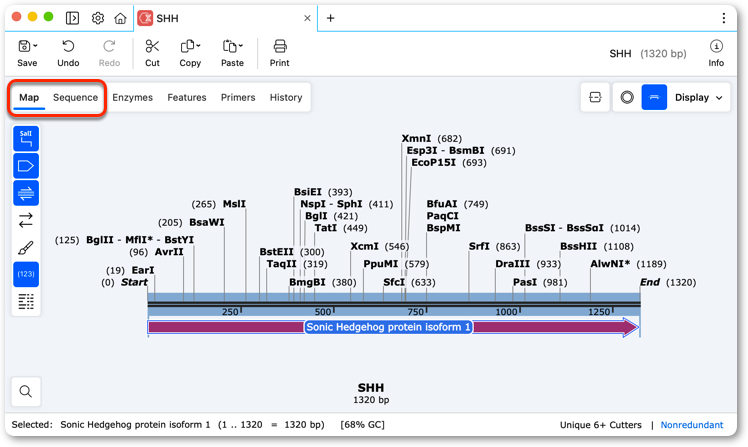Viewport: 748px width, 447px height.
Task: Click the Print button
Action: coord(280,52)
